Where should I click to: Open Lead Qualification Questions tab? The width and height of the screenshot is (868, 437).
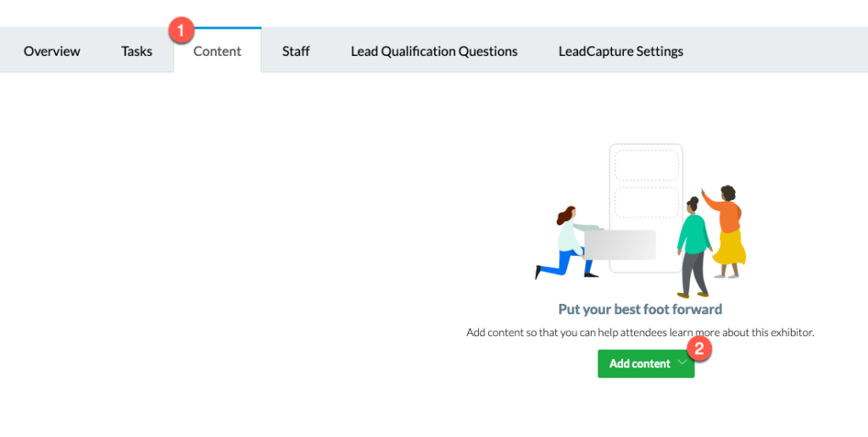[434, 52]
